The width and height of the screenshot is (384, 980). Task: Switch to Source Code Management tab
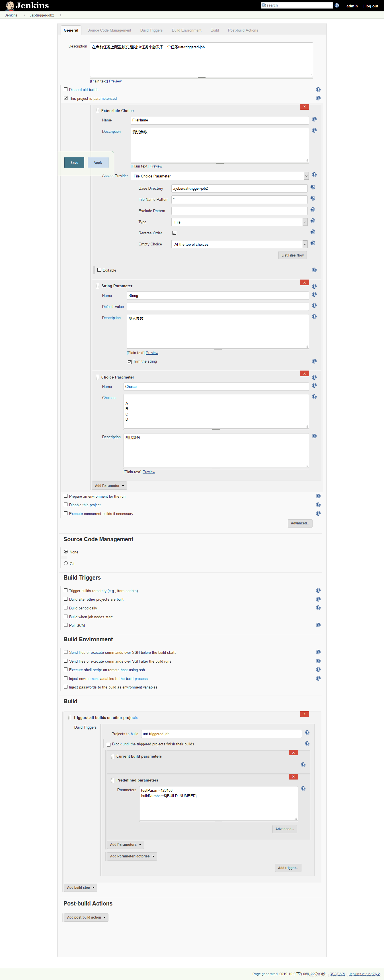click(x=109, y=30)
